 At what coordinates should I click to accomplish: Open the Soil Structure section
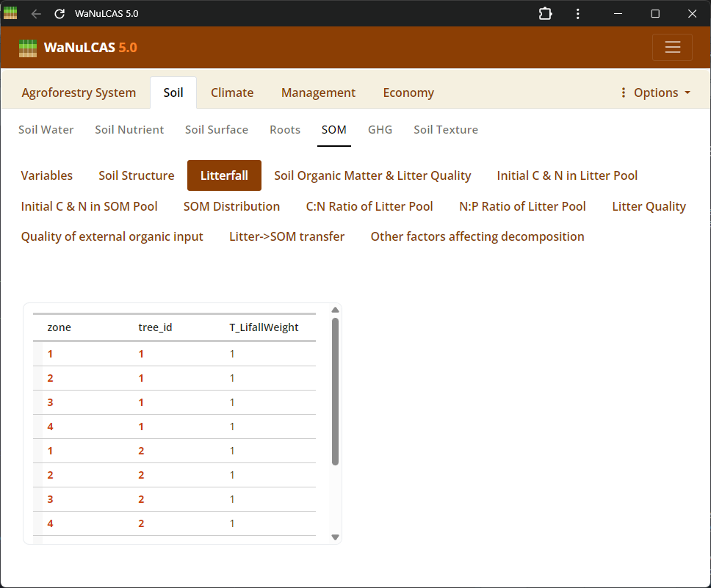(137, 175)
